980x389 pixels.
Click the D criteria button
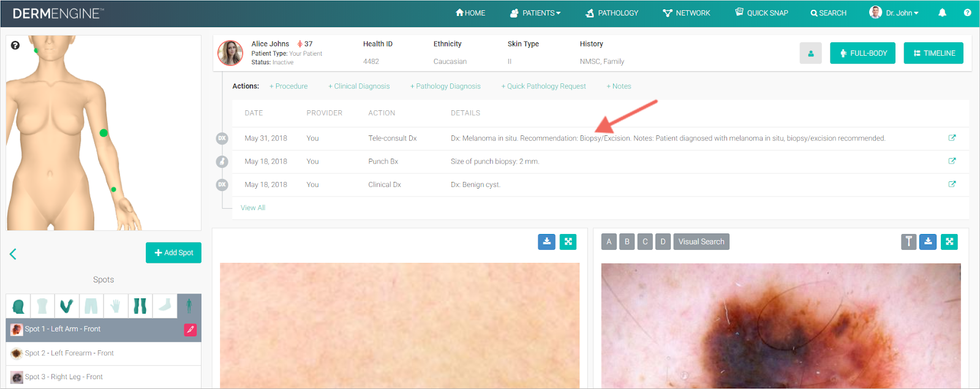[663, 241]
